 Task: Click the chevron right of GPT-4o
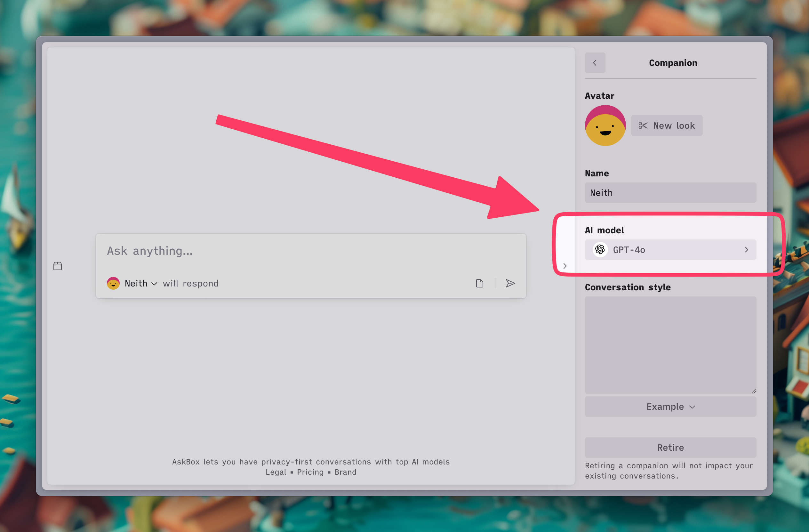[747, 250]
